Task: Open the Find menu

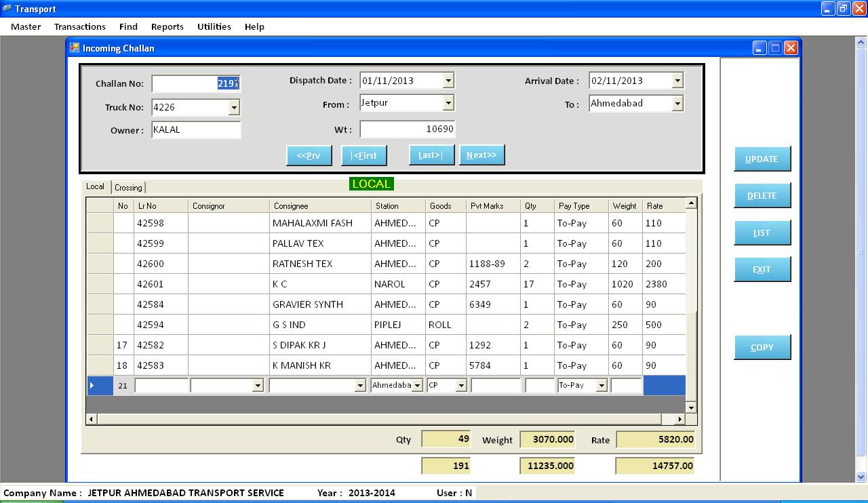Action: (128, 26)
